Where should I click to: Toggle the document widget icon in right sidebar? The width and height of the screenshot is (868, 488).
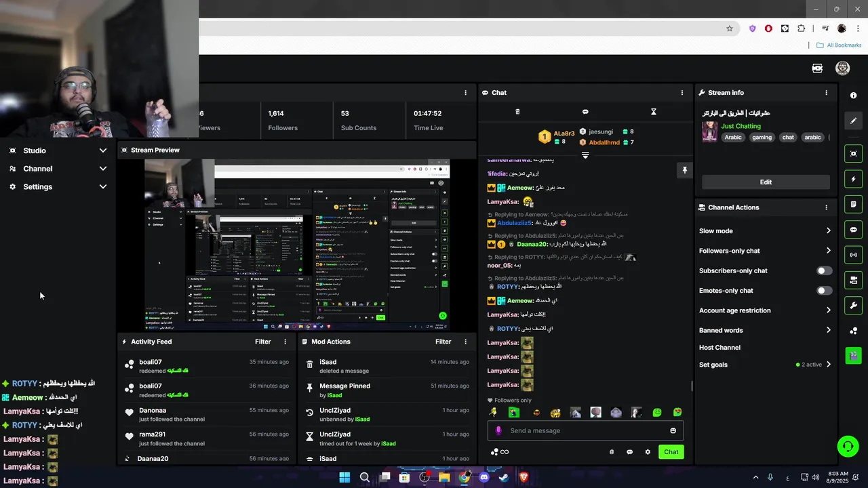pyautogui.click(x=854, y=204)
